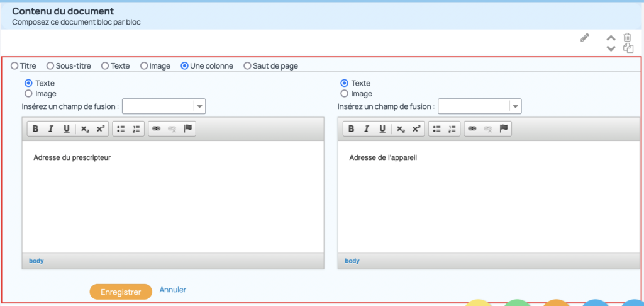
Task: Move block down with chevron arrow
Action: pyautogui.click(x=611, y=48)
